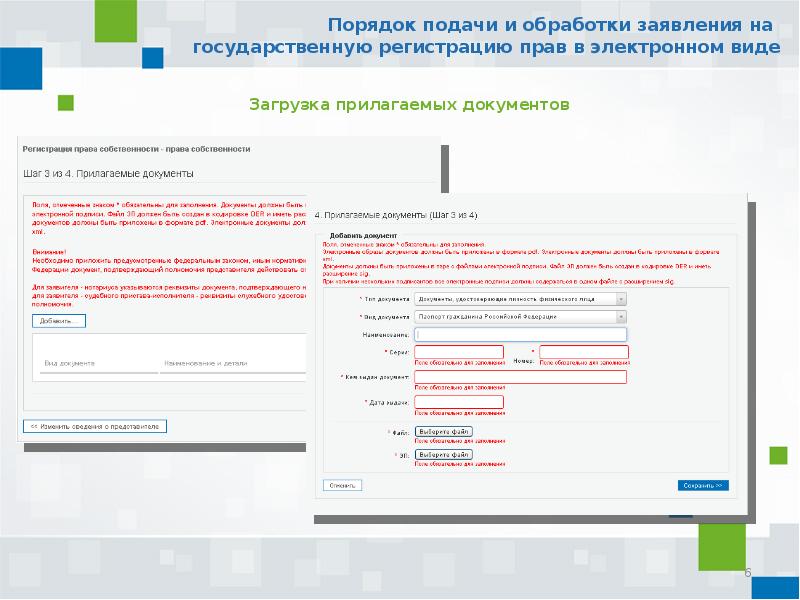Click the Отменить button
800x600 pixels.
coord(341,485)
